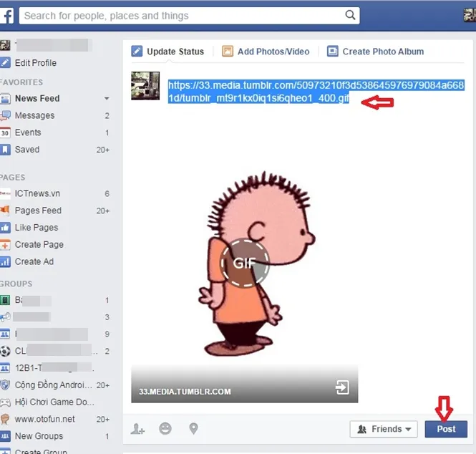476x454 pixels.
Task: Open Saved items in the sidebar
Action: [27, 150]
